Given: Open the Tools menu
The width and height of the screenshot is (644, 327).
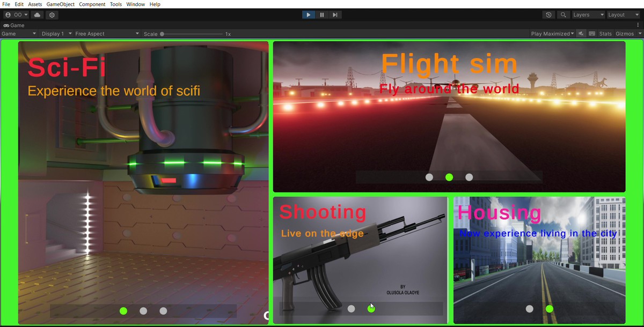Looking at the screenshot, I should click(x=116, y=4).
